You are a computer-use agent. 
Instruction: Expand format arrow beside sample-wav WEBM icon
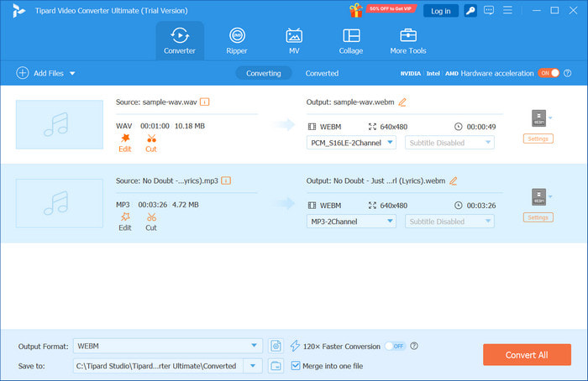point(550,118)
